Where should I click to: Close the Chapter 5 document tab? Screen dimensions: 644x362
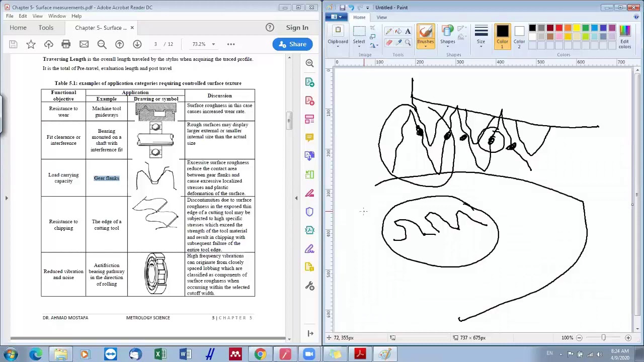tap(132, 28)
